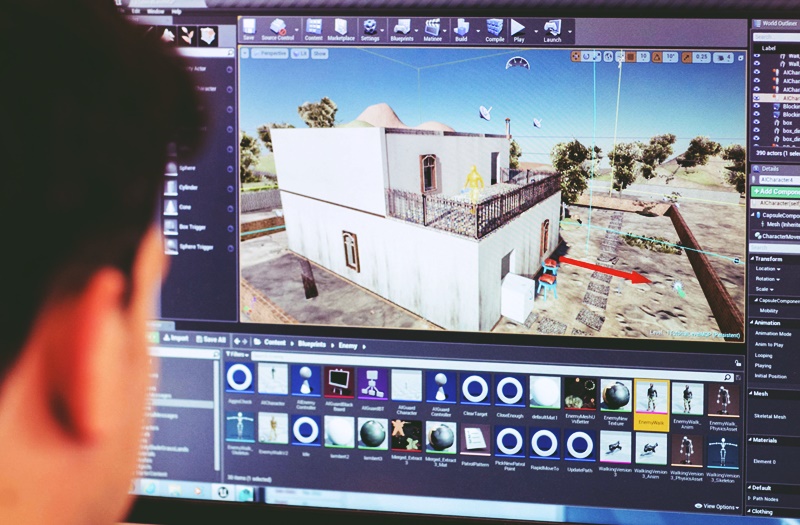Click the Matinee toolbar icon
Screen dimensions: 800x525
pos(433,30)
